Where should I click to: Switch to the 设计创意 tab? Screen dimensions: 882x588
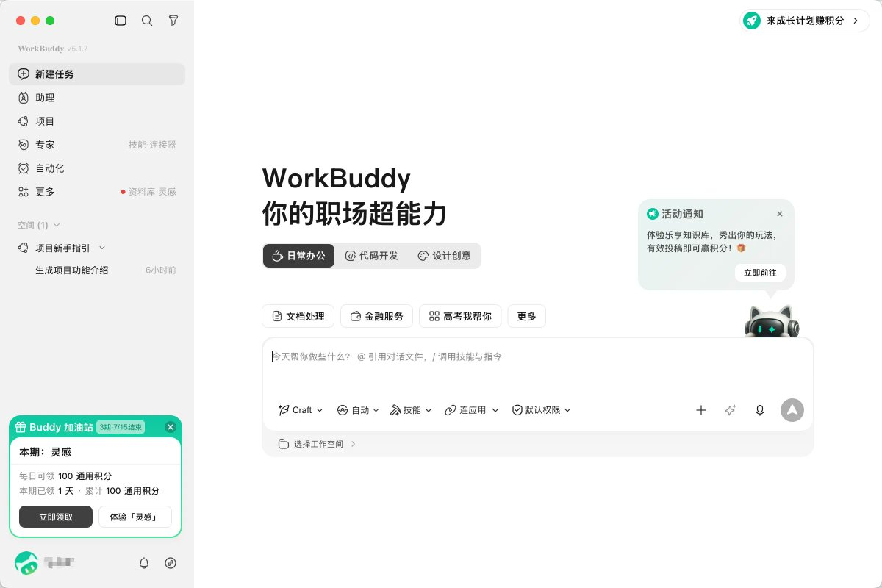[x=444, y=256]
